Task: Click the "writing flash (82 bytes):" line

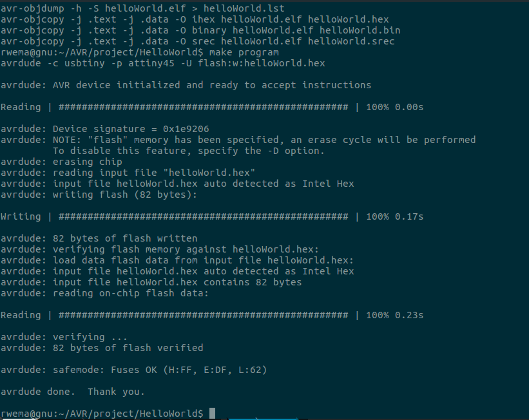Action: [x=117, y=195]
